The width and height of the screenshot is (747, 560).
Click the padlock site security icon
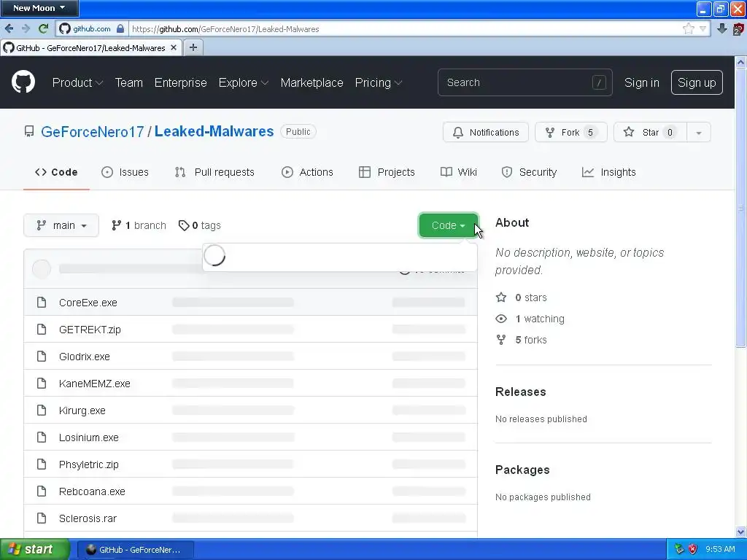coord(120,28)
